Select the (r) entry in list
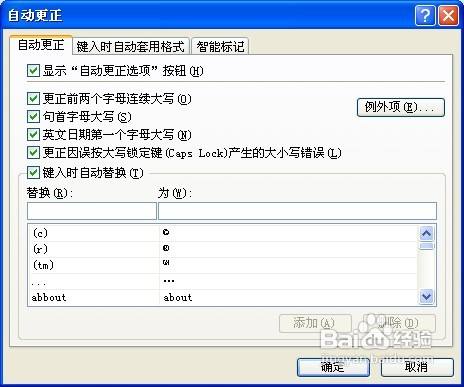The height and width of the screenshot is (387, 464). [x=222, y=249]
